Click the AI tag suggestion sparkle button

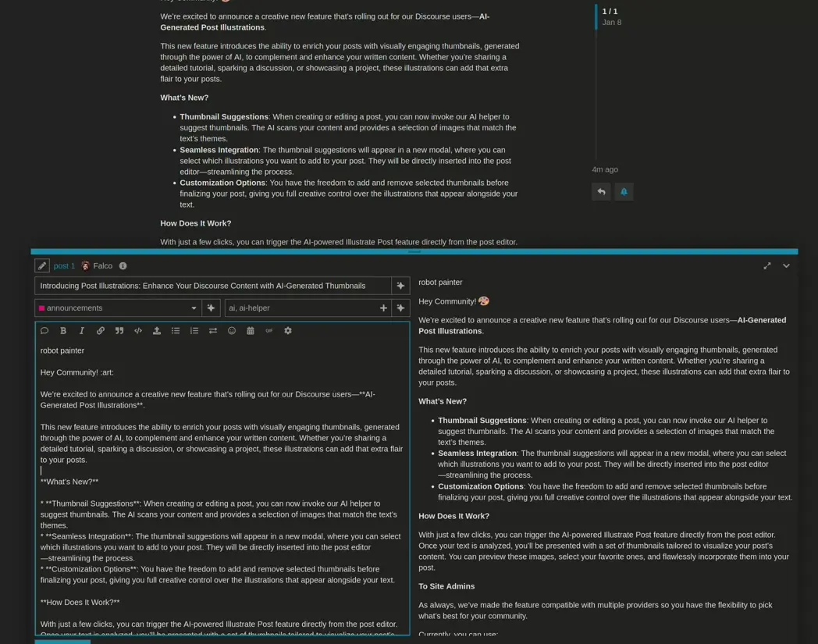(400, 308)
